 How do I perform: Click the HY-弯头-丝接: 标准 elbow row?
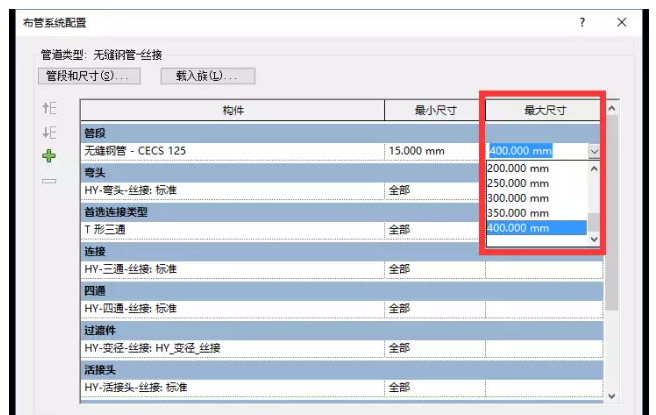pyautogui.click(x=232, y=190)
